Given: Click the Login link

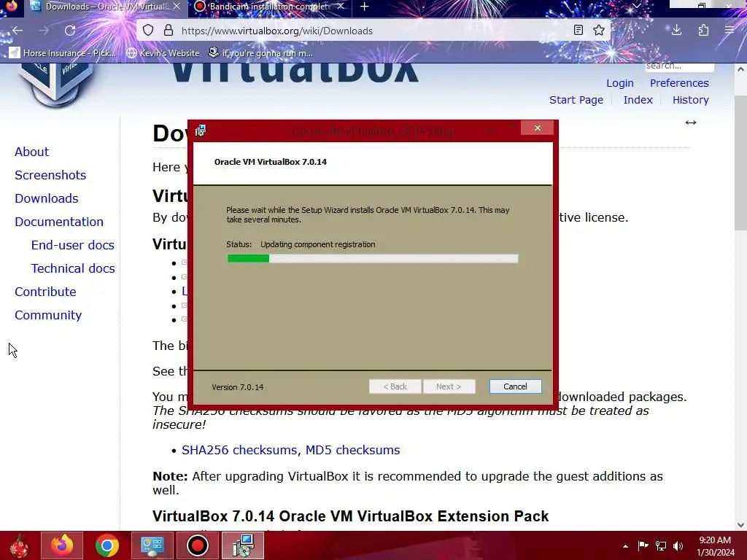Looking at the screenshot, I should coord(620,83).
